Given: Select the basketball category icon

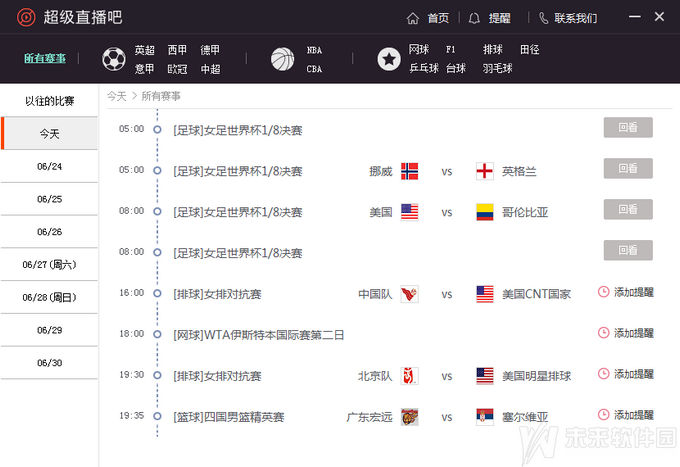Looking at the screenshot, I should (282, 59).
